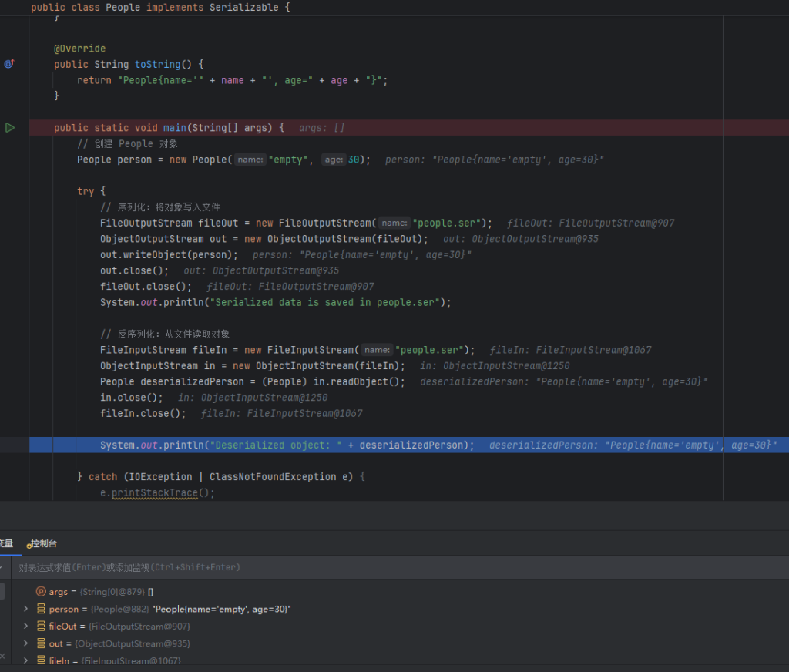Expand the fileIn variable node

pyautogui.click(x=25, y=660)
